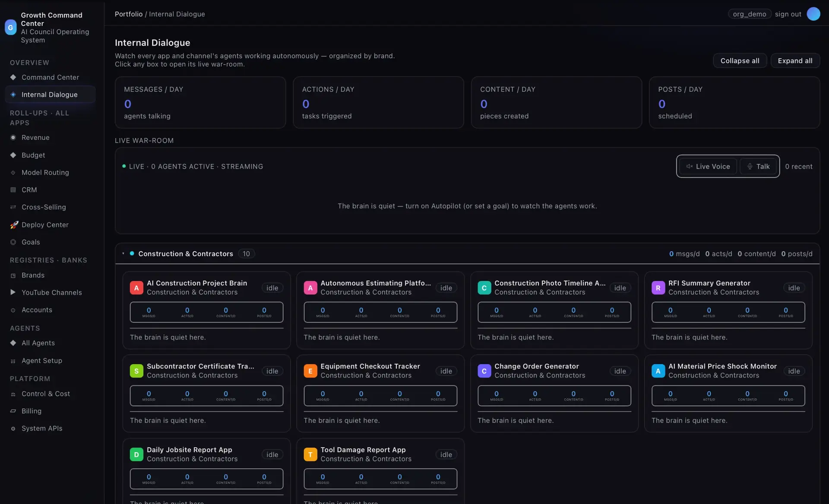Screen dimensions: 829x504
Task: Click the System APIs gear icon
Action: click(13, 428)
